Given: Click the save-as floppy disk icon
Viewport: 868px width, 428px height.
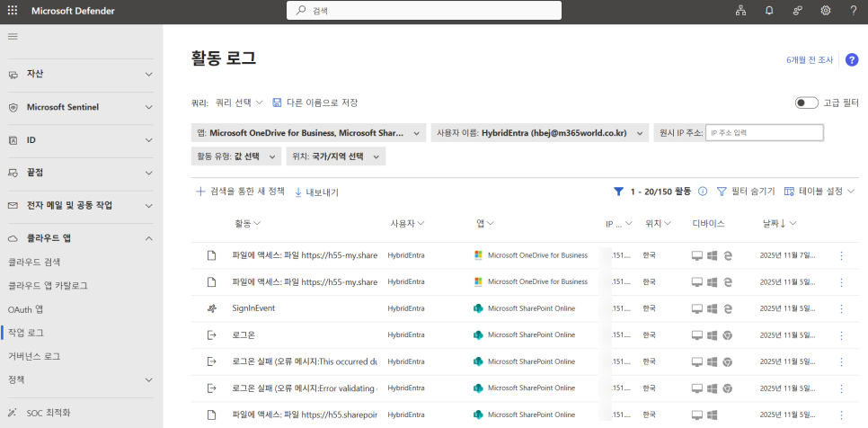Looking at the screenshot, I should coord(277,103).
